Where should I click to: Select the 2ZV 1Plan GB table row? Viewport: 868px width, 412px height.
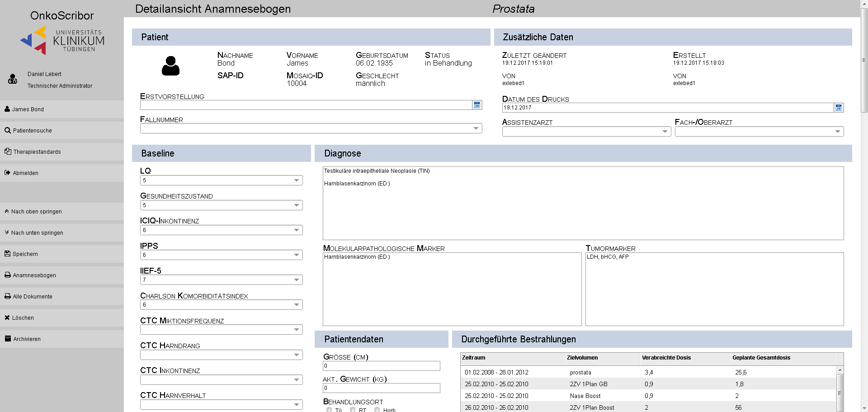tap(648, 384)
